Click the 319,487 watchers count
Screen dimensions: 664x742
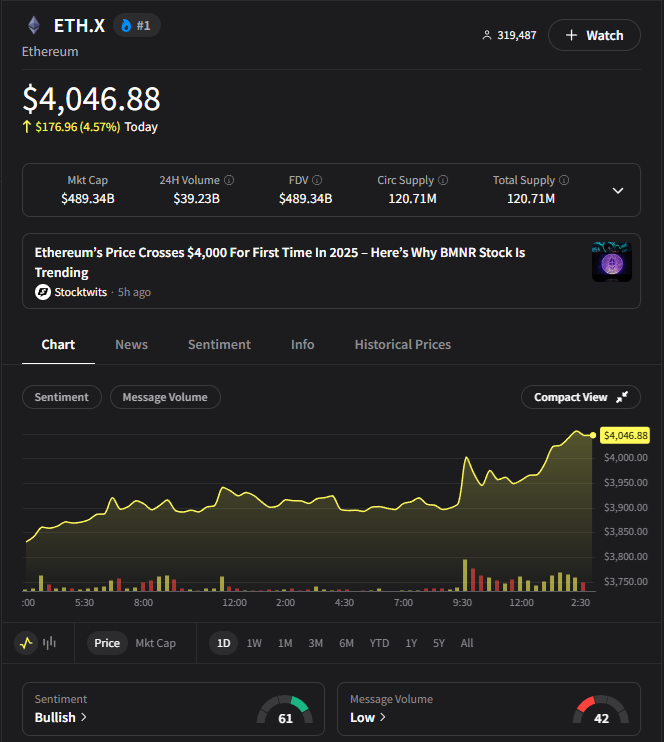coord(517,35)
